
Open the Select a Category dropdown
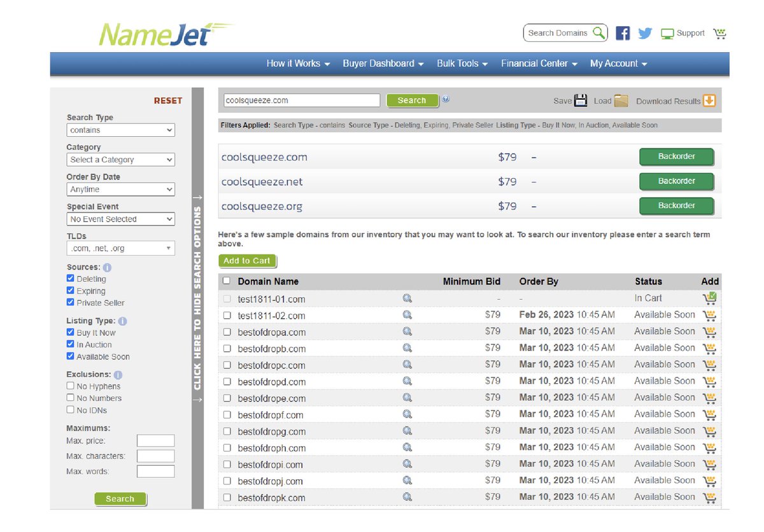tap(120, 160)
